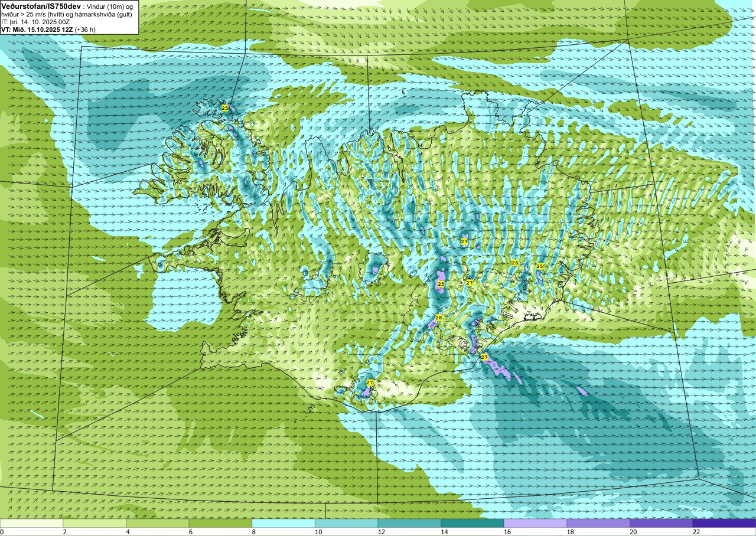
Task: Click the legend label 12
Action: coord(381,532)
